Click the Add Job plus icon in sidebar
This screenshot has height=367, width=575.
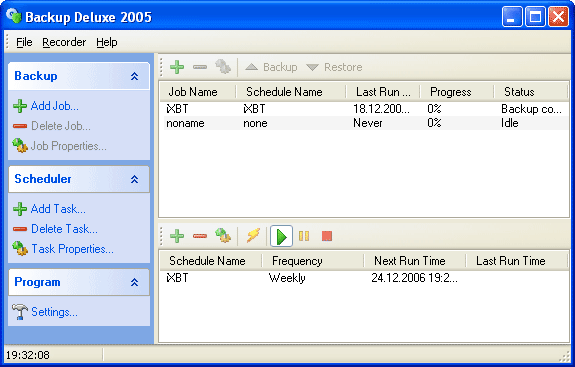point(20,106)
